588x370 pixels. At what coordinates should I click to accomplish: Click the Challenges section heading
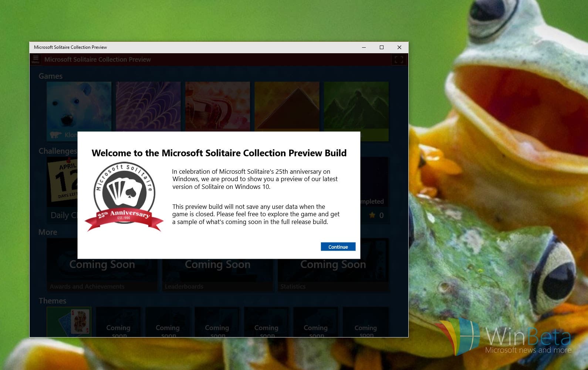coord(58,151)
